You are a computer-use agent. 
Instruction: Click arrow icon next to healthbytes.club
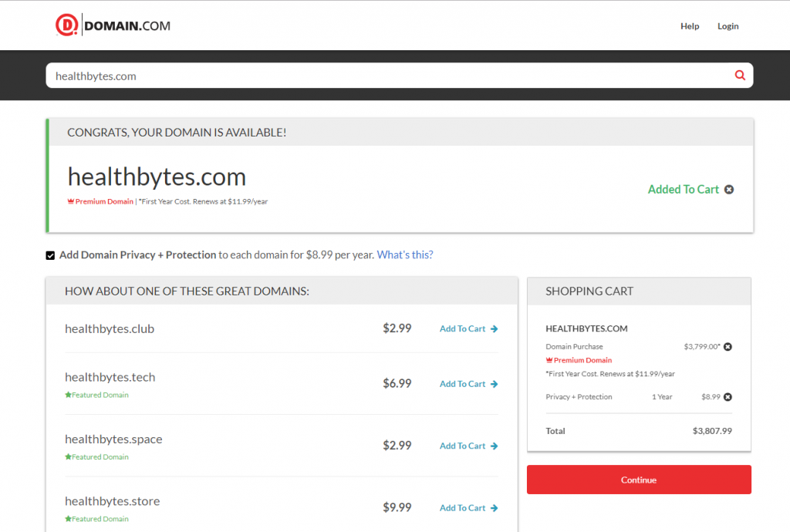pyautogui.click(x=495, y=328)
